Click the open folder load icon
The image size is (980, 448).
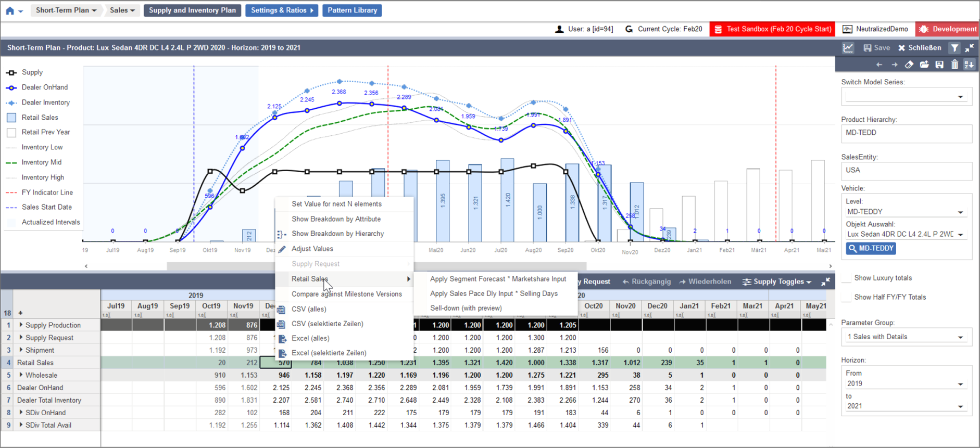click(x=924, y=65)
